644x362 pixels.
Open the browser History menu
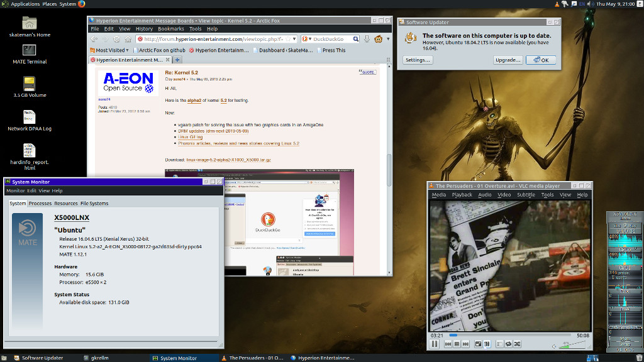tap(144, 29)
